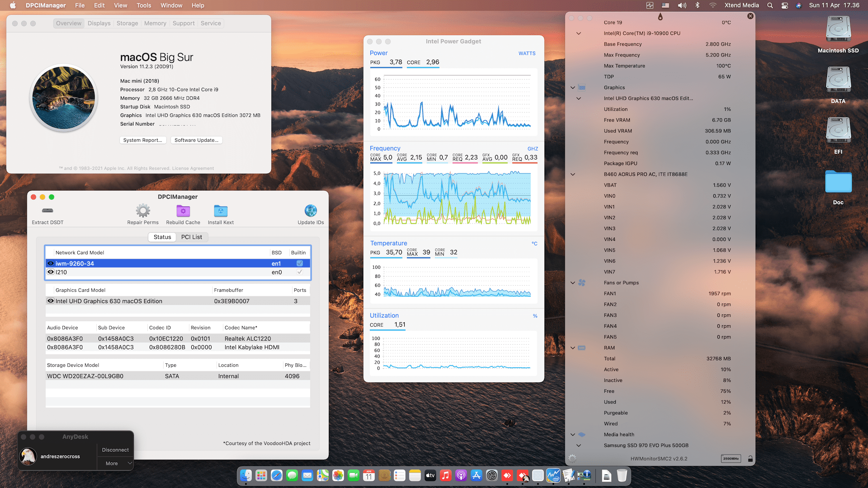The image size is (868, 488).
Task: Collapse Intel(R) Core i9-10900 CPU group
Action: click(x=578, y=33)
